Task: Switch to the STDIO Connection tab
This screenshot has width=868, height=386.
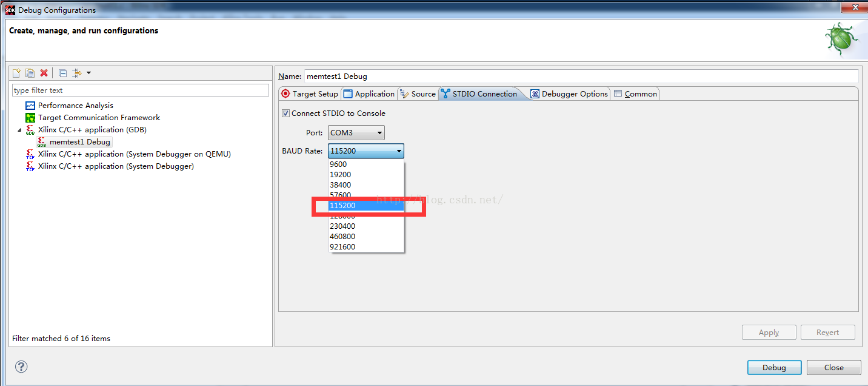Action: (x=479, y=93)
